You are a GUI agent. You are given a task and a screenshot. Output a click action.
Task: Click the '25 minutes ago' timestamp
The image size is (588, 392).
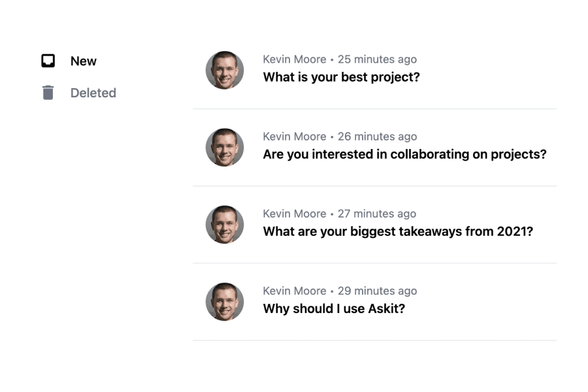click(x=377, y=59)
